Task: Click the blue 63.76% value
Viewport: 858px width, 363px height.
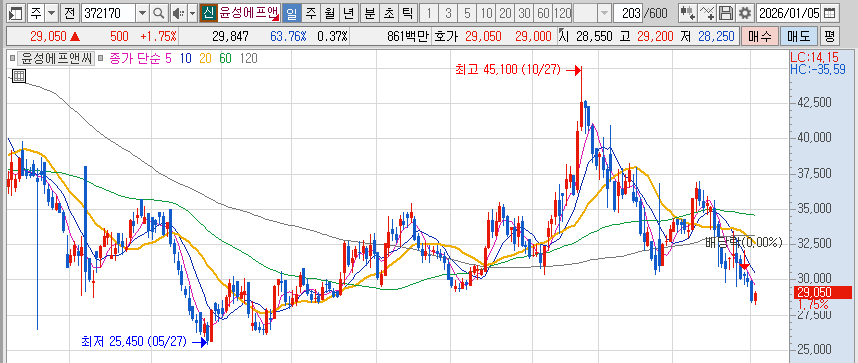Action: point(288,37)
